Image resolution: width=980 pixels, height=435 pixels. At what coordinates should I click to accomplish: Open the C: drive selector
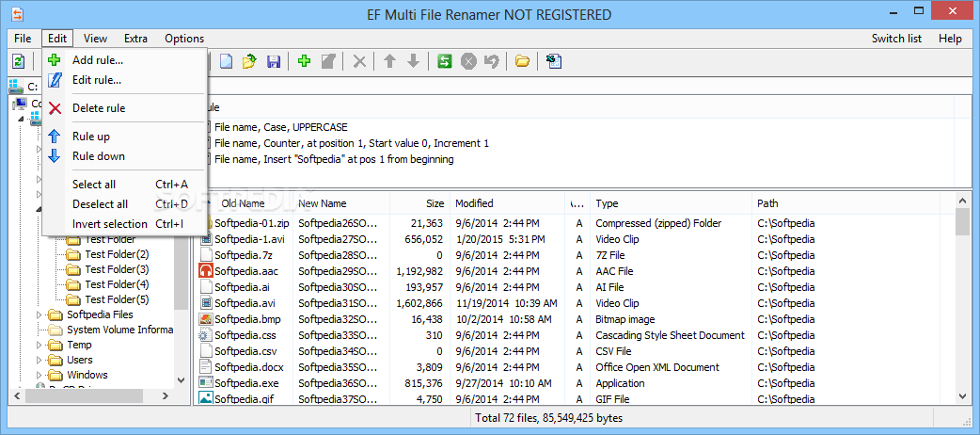[24, 87]
